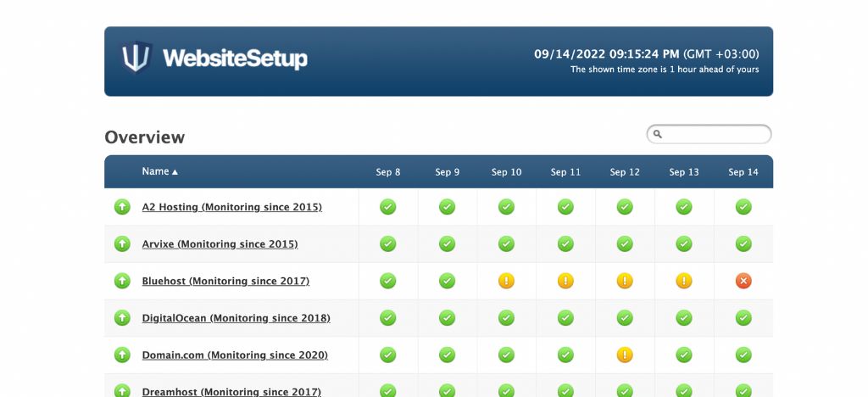868x397 pixels.
Task: Click the green up arrow beside DigitalOcean
Action: point(122,318)
